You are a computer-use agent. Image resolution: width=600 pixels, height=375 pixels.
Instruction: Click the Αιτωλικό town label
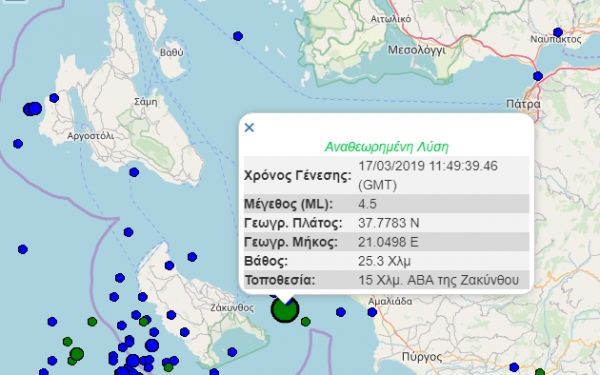click(x=391, y=19)
